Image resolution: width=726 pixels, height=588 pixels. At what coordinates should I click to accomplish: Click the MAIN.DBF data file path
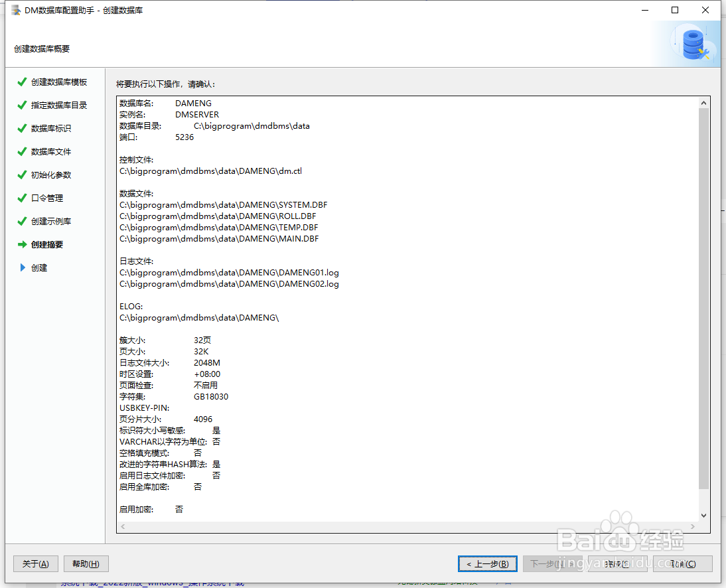219,238
